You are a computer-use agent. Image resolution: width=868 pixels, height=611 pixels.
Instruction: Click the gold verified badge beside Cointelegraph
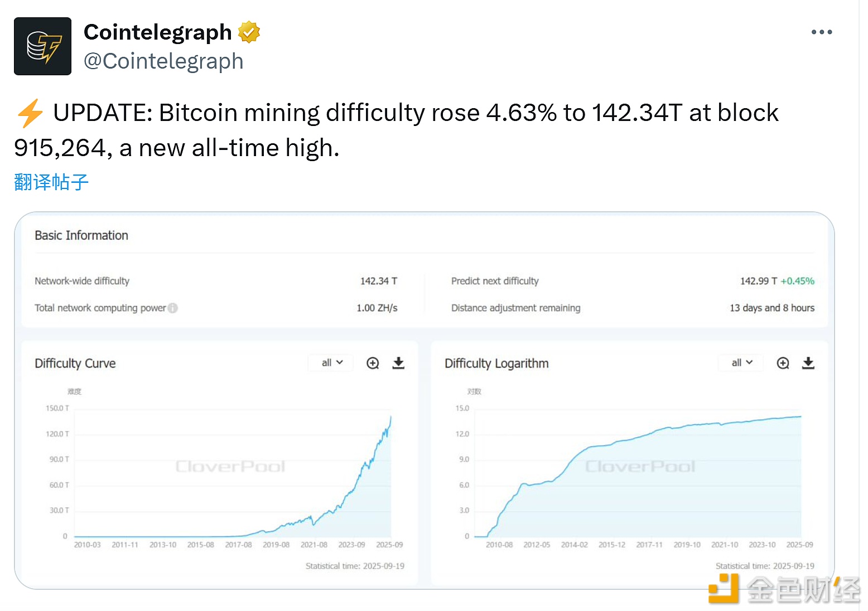click(x=249, y=32)
